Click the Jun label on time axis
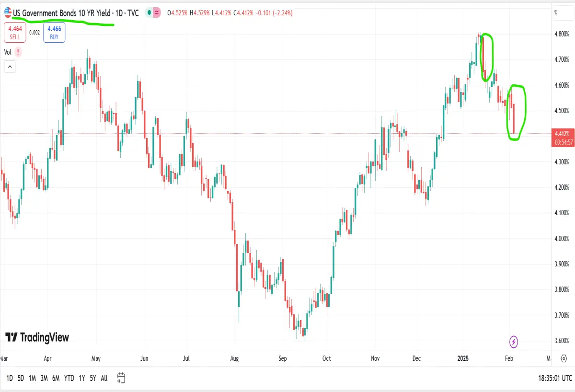The width and height of the screenshot is (575, 392). pos(144,358)
